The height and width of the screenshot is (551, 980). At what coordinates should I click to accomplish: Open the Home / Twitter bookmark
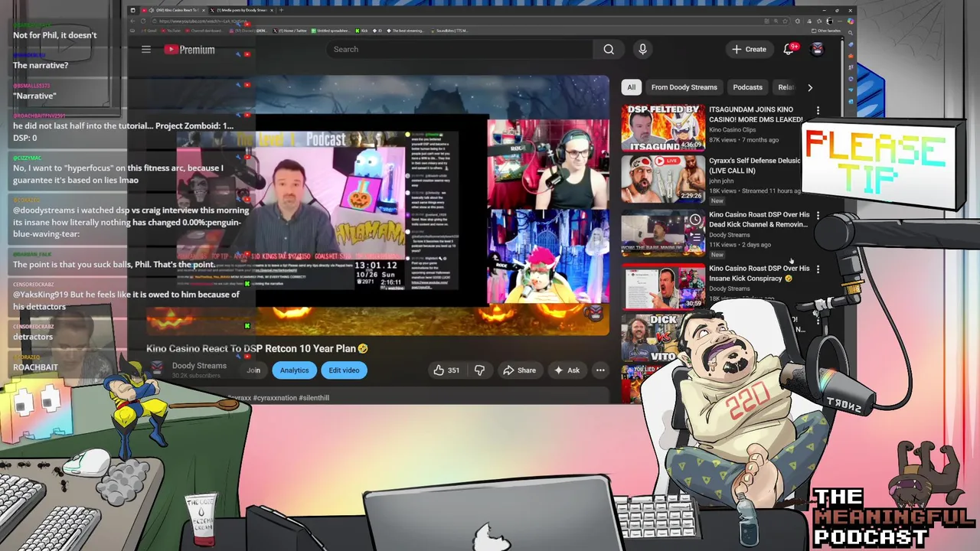[289, 31]
